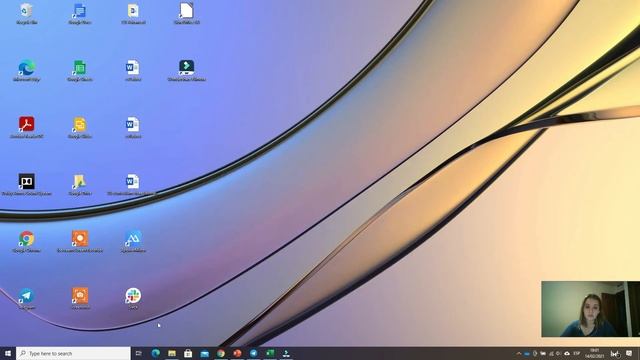Switch to Telegram on the taskbar
Image resolution: width=640 pixels, height=360 pixels.
[253, 353]
